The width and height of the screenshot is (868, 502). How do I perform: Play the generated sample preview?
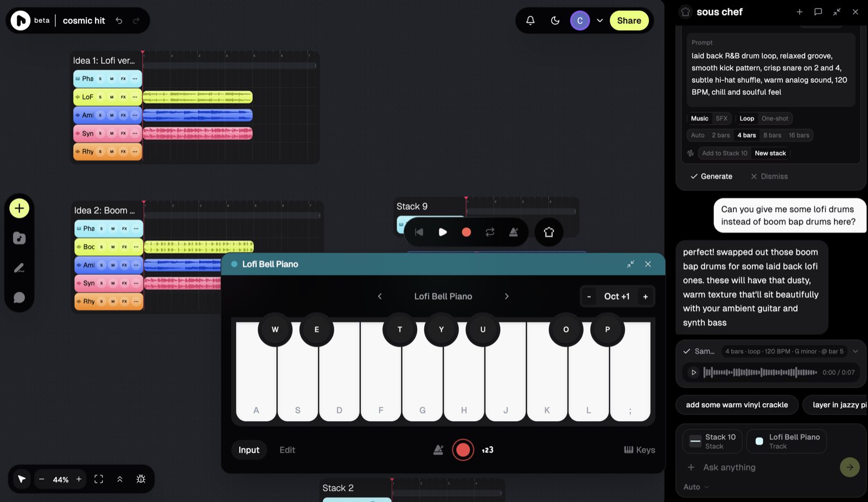pyautogui.click(x=693, y=372)
